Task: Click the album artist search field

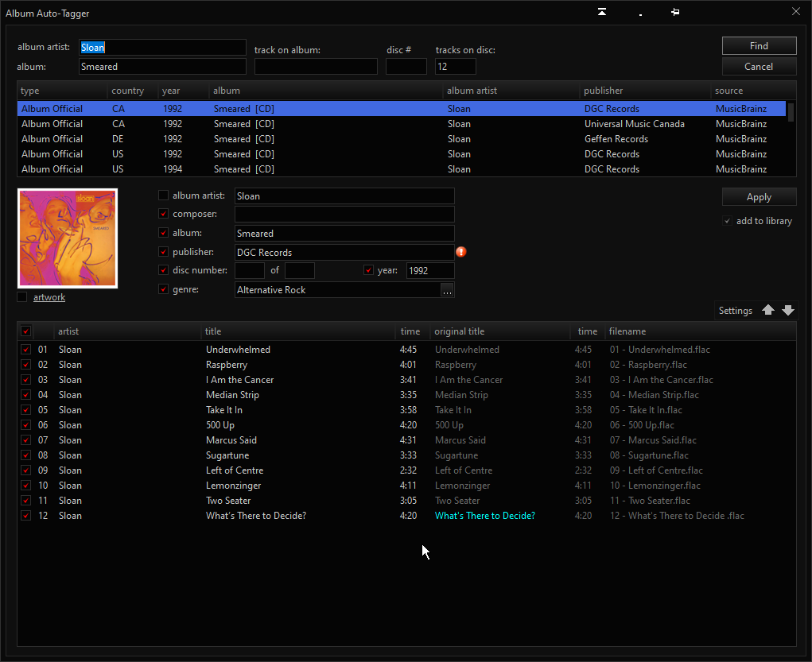Action: [162, 47]
